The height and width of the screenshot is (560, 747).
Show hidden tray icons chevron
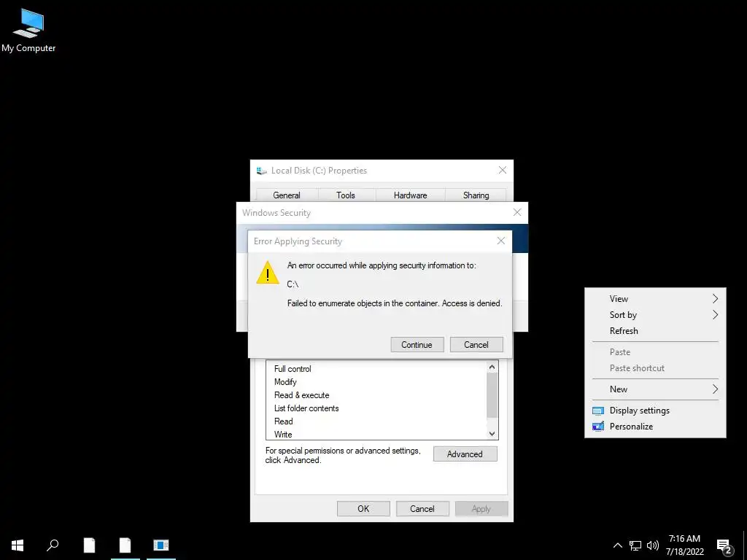[x=617, y=545]
